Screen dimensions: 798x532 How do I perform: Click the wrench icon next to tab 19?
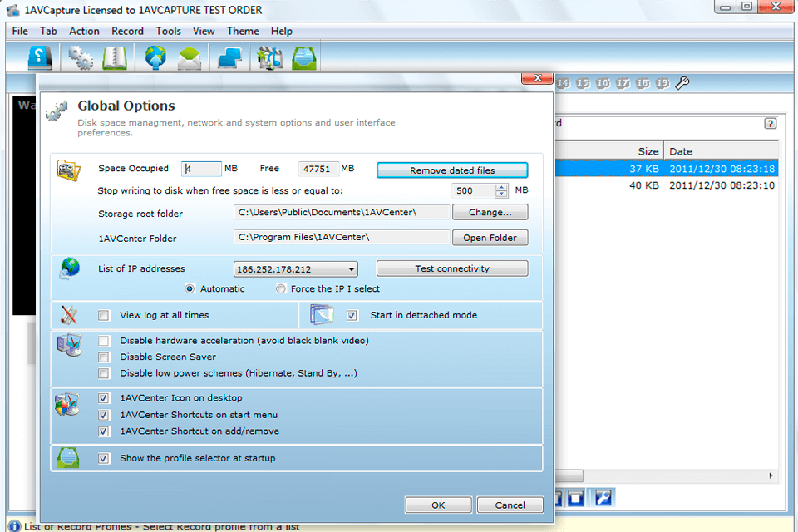(x=682, y=83)
